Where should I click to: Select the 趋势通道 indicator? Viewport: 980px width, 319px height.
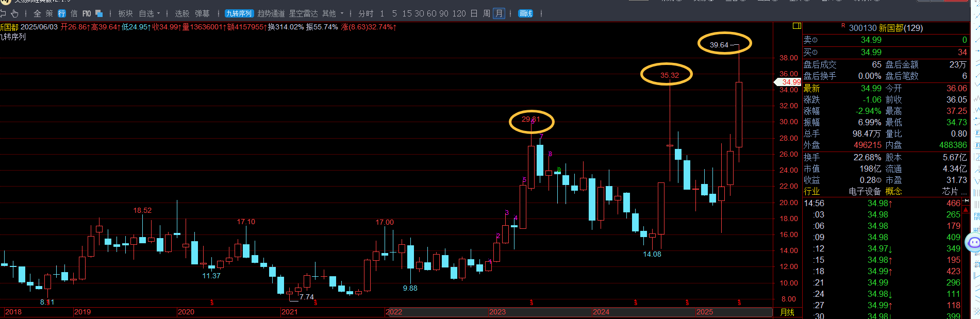click(271, 13)
